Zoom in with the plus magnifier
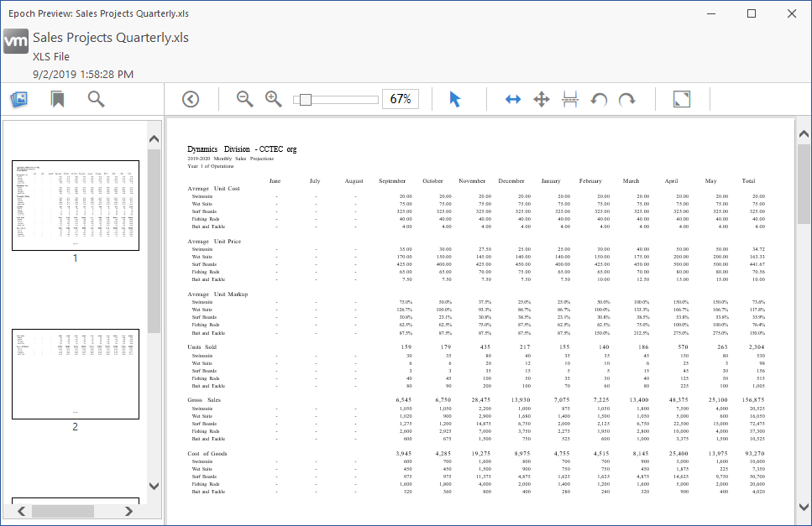812x526 pixels. 274,99
